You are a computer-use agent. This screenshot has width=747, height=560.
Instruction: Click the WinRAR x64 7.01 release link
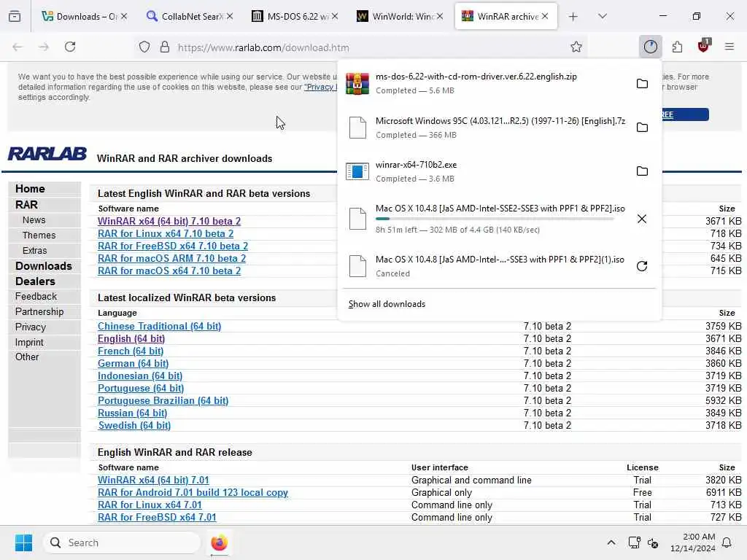coord(153,480)
